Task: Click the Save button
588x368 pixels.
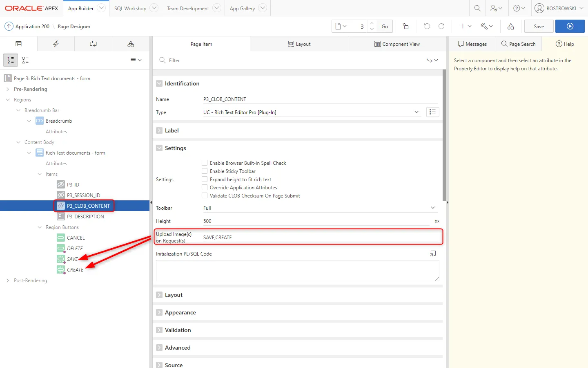Action: coord(539,26)
